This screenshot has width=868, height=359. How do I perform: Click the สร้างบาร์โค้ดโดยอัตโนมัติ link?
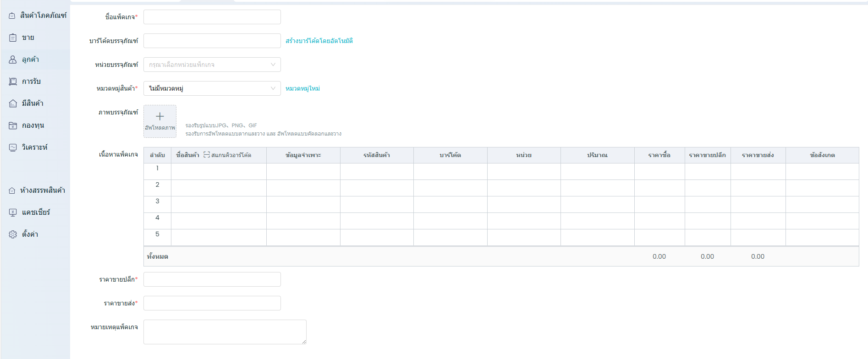pos(319,41)
